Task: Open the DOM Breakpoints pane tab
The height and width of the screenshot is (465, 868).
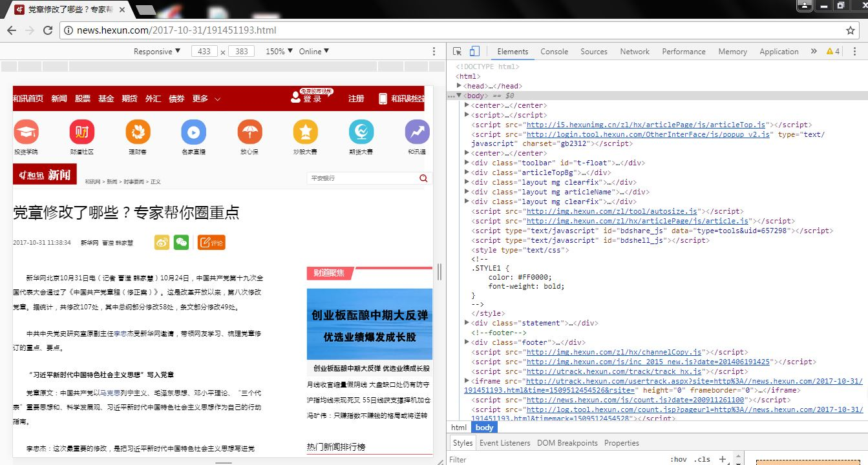Action: (x=567, y=443)
